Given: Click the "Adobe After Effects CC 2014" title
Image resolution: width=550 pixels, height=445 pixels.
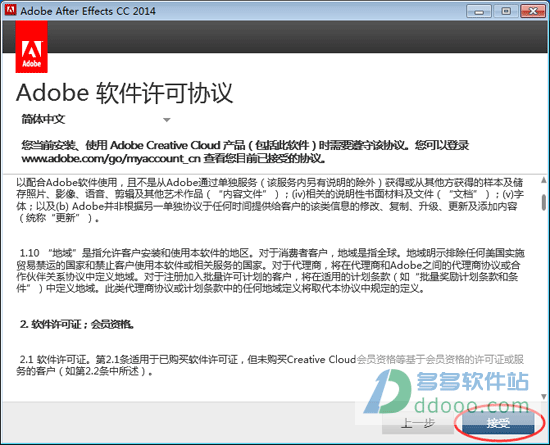Looking at the screenshot, I should click(x=88, y=11).
